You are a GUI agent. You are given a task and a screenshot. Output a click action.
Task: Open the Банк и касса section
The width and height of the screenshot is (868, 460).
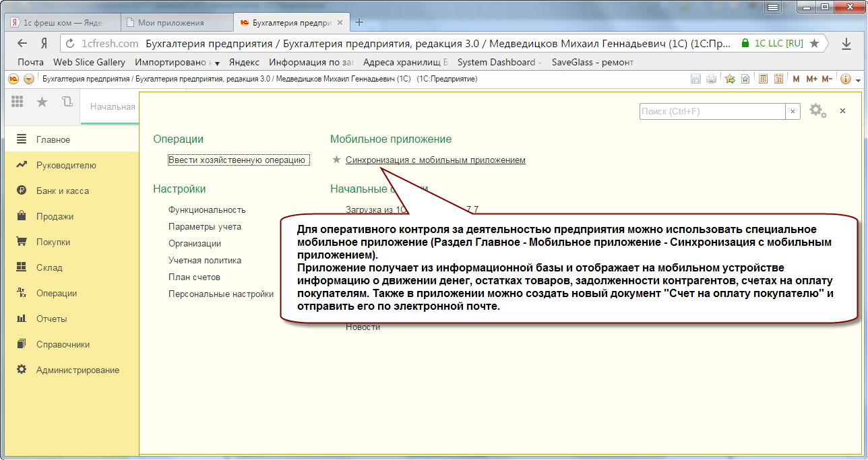click(62, 191)
